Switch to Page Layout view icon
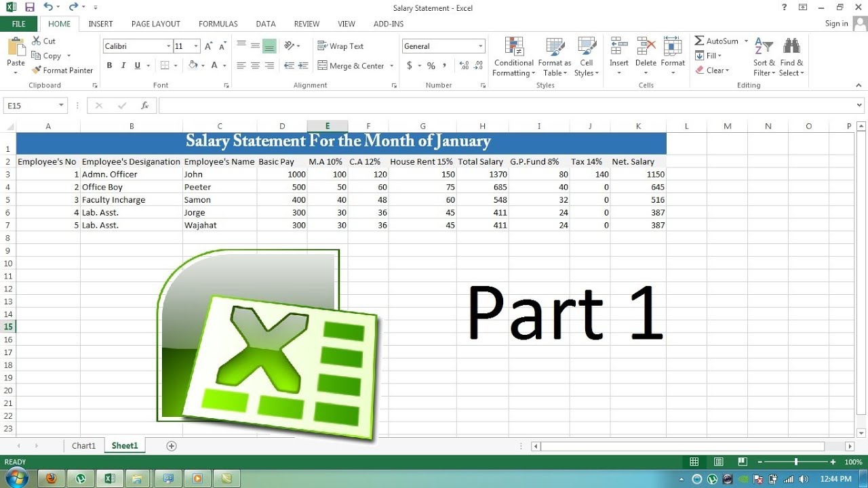Image resolution: width=868 pixels, height=488 pixels. (x=719, y=462)
